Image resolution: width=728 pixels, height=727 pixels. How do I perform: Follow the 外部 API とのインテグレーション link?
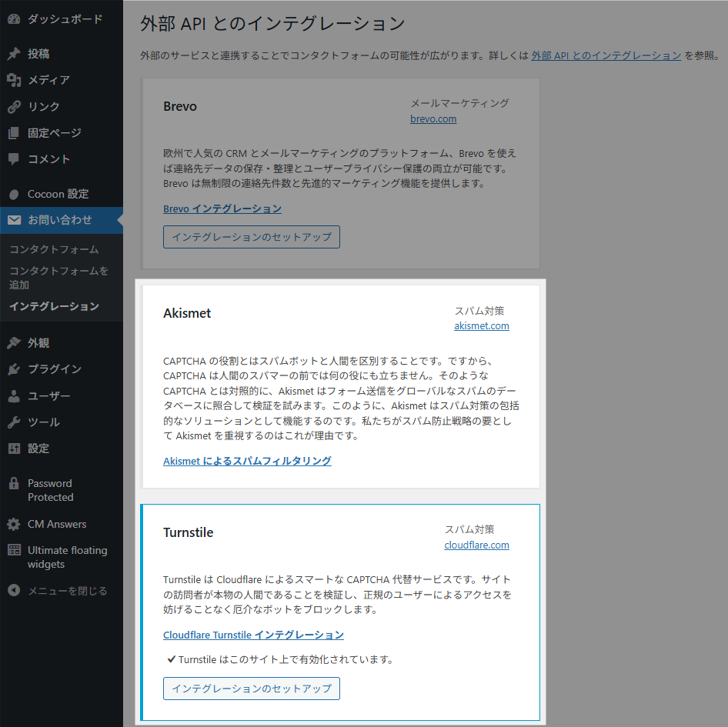tap(606, 55)
